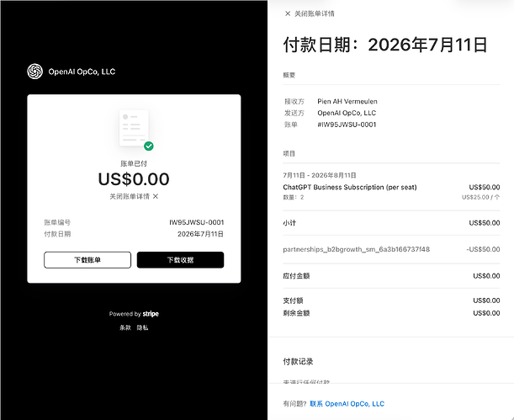Click the 账单已付 status text
514x420 pixels.
pyautogui.click(x=134, y=163)
